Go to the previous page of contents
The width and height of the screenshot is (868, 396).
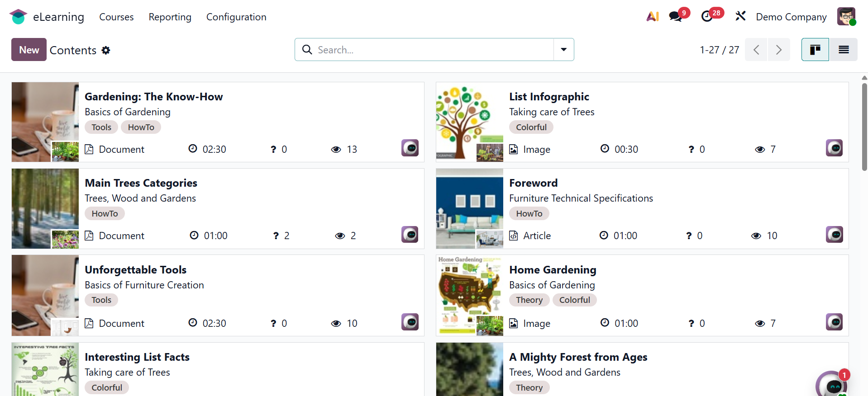[756, 50]
